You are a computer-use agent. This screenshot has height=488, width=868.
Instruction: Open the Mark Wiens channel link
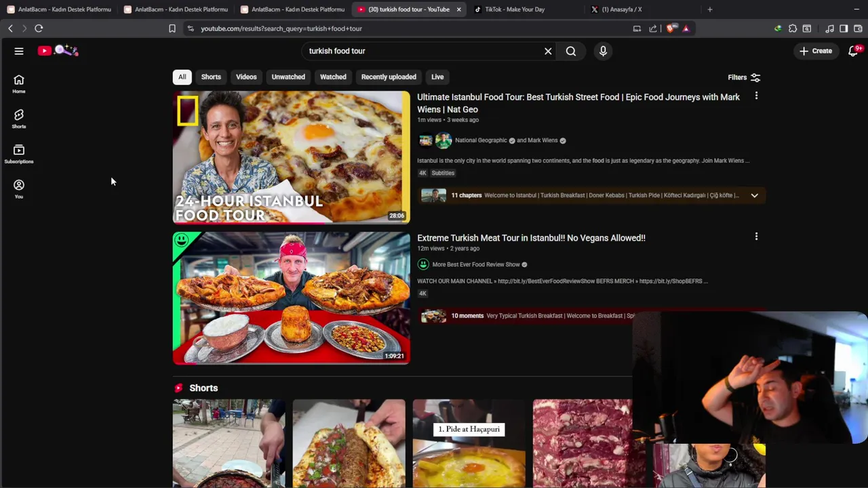tap(542, 140)
